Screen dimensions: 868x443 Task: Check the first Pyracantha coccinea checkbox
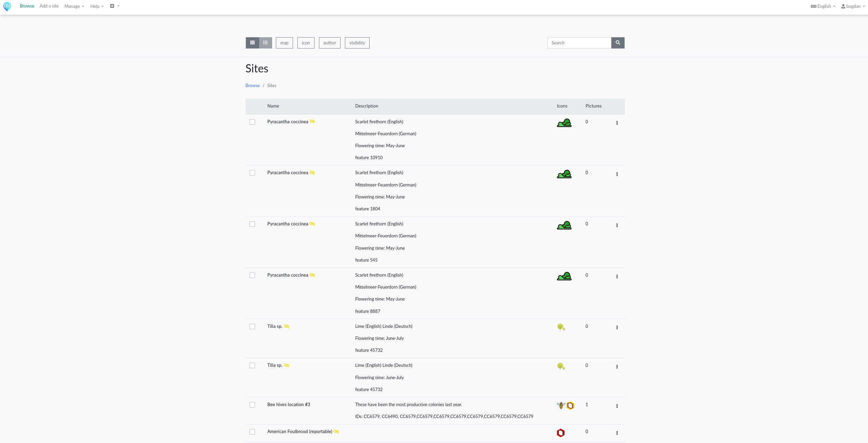pyautogui.click(x=252, y=122)
